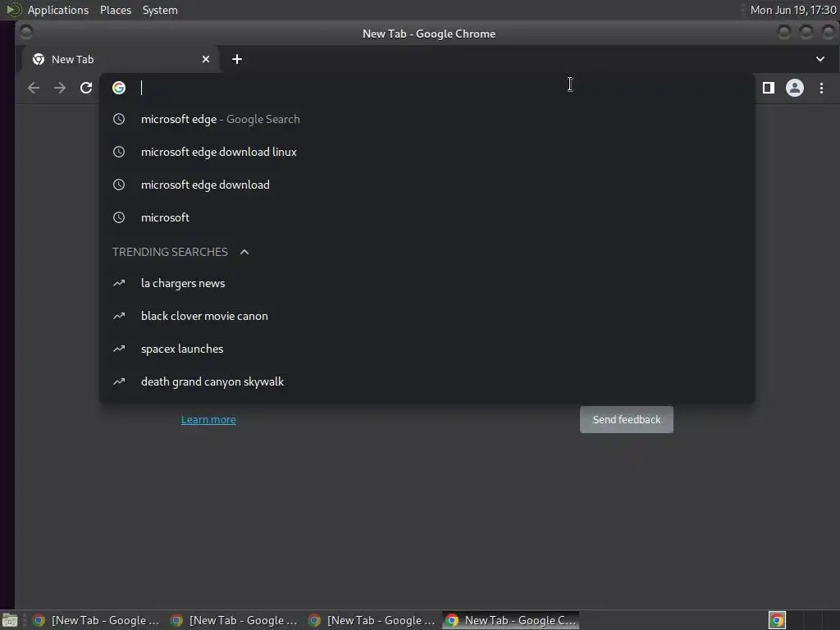Click trending arrow icon beside 'spacex launches'
This screenshot has height=630, width=840.
pyautogui.click(x=119, y=349)
